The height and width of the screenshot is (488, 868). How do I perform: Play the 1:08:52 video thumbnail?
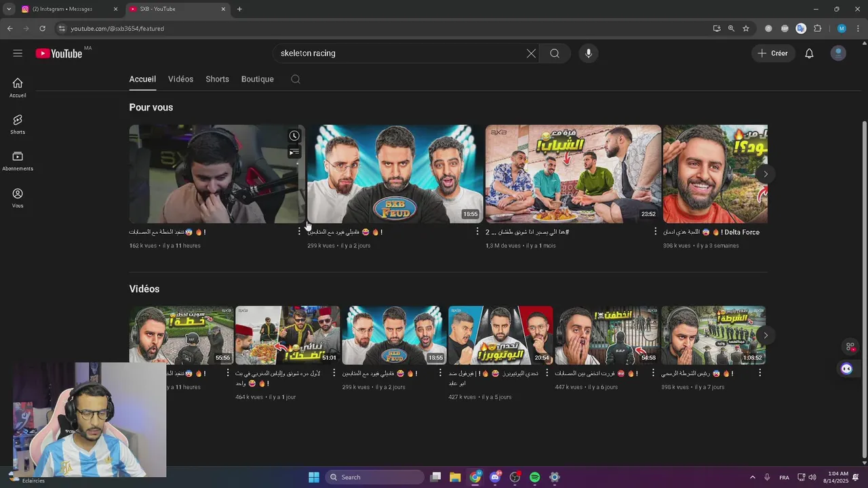point(713,335)
